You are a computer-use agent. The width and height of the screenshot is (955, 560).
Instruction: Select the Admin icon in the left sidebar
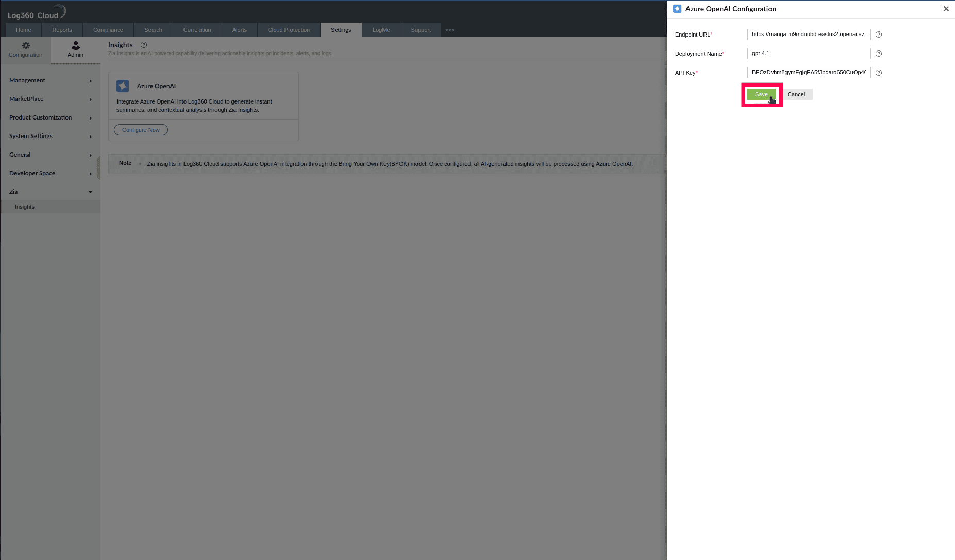(x=75, y=46)
